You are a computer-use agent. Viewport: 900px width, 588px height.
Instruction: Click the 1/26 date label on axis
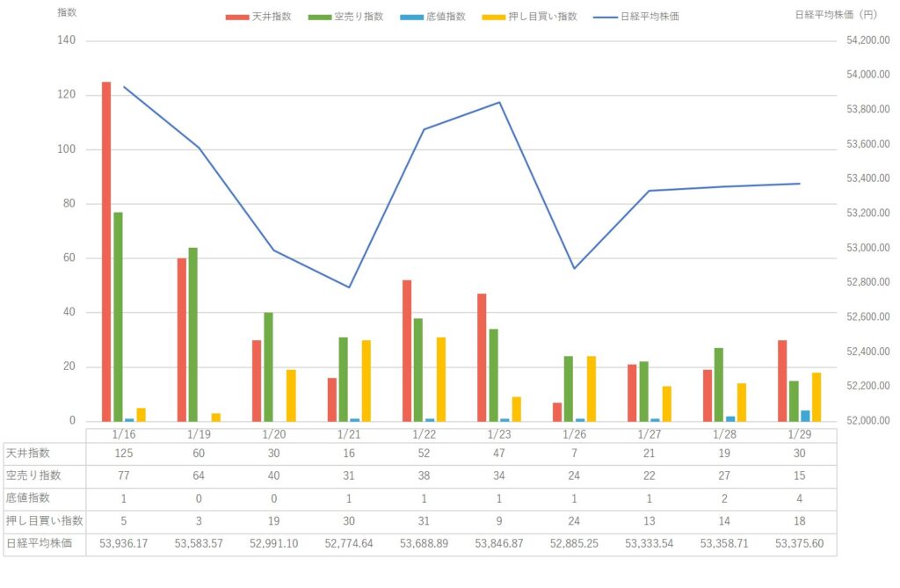[574, 433]
